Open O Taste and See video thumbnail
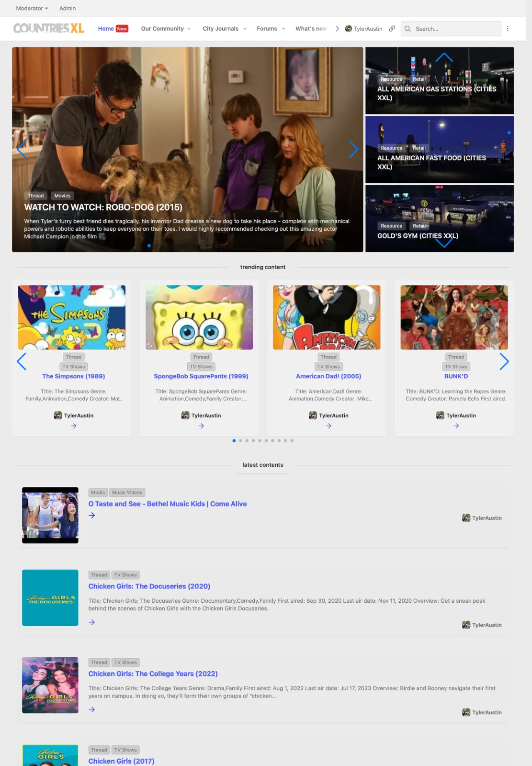532x766 pixels. tap(50, 515)
